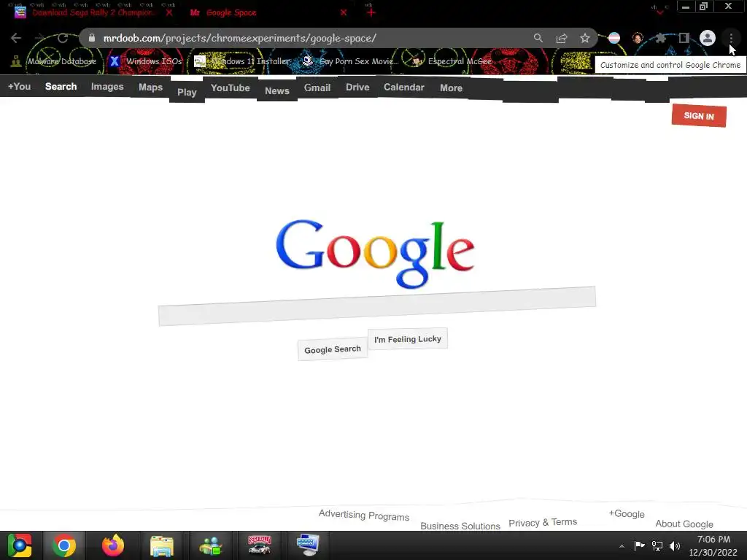This screenshot has height=560, width=747.
Task: Click the +You item in Google bar
Action: point(19,87)
